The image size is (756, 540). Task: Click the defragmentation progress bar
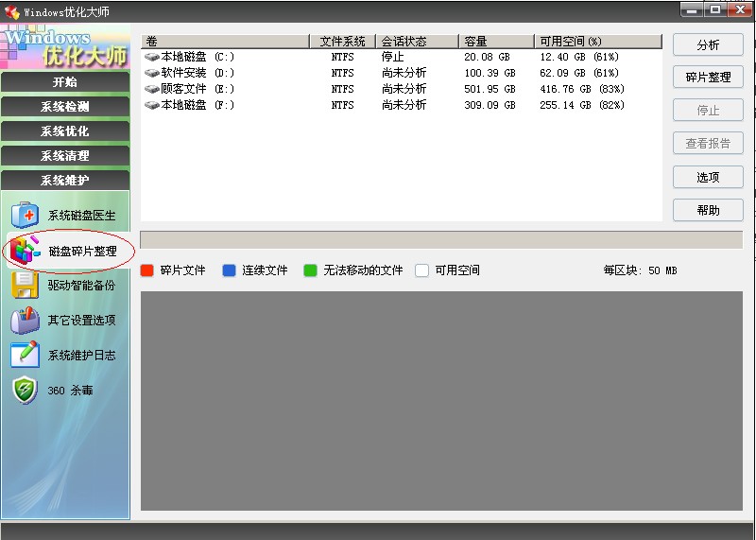pos(441,239)
